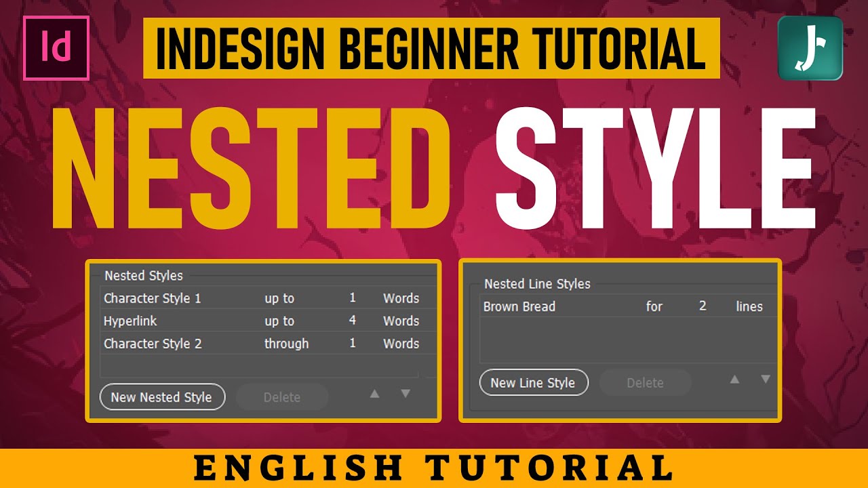Click the greyed Delete button under Nested Styles
Viewport: 868px width, 488px height.
[282, 397]
